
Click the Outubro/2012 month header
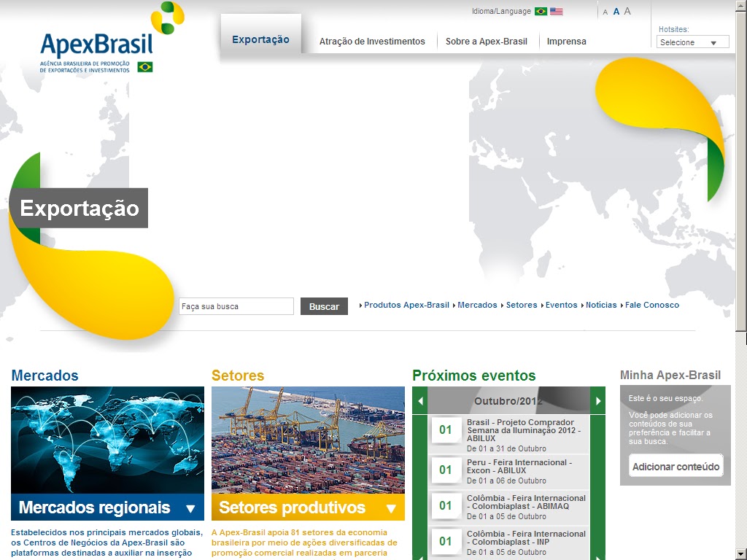508,401
